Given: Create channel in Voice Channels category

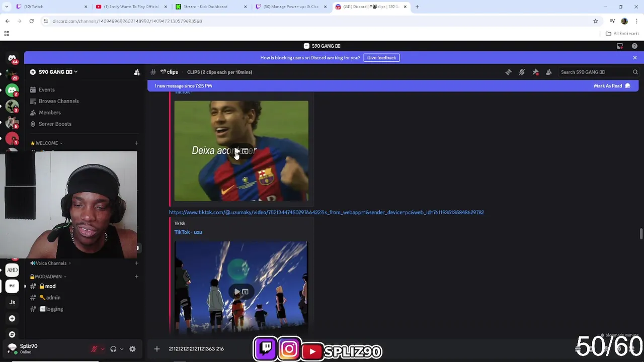Looking at the screenshot, I should pyautogui.click(x=136, y=263).
